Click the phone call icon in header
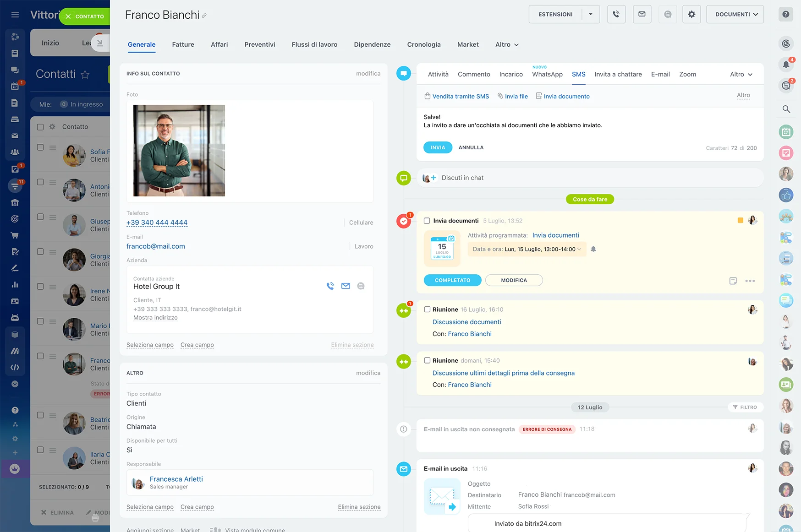 [x=616, y=14]
